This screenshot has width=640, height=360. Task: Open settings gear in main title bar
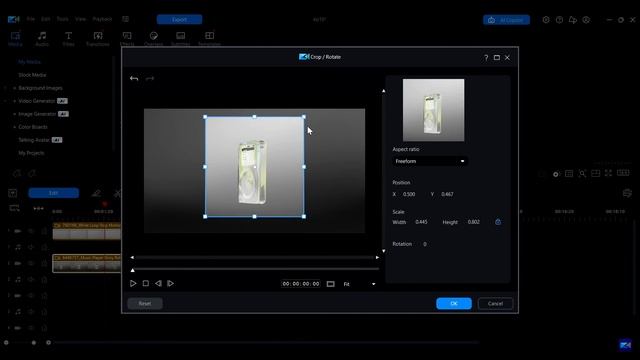click(x=546, y=20)
